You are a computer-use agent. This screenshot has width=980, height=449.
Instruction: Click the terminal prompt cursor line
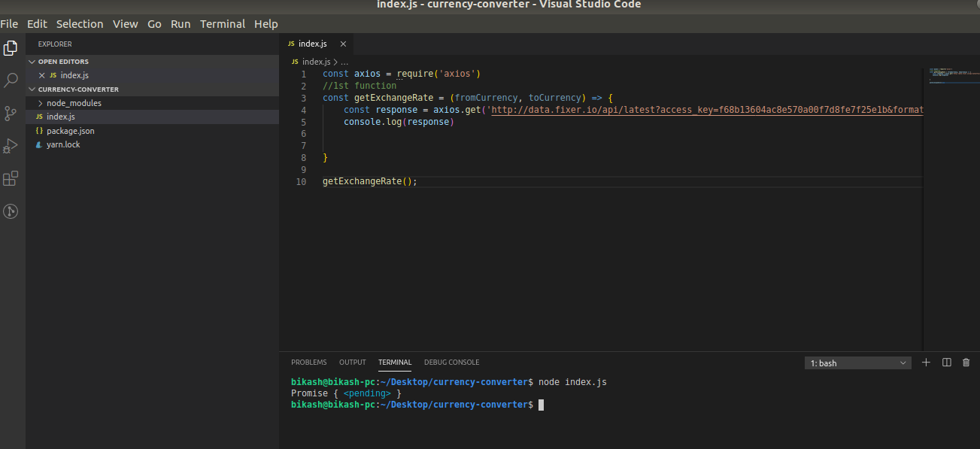click(417, 405)
